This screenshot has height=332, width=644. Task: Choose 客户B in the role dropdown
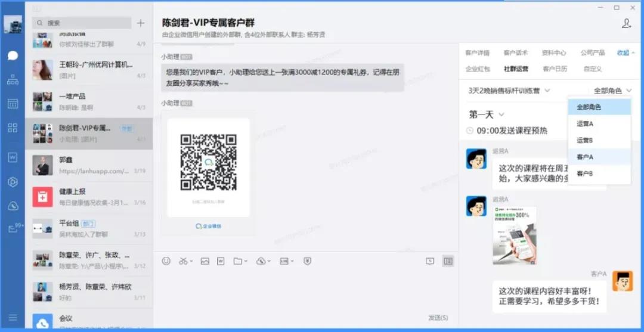point(585,173)
